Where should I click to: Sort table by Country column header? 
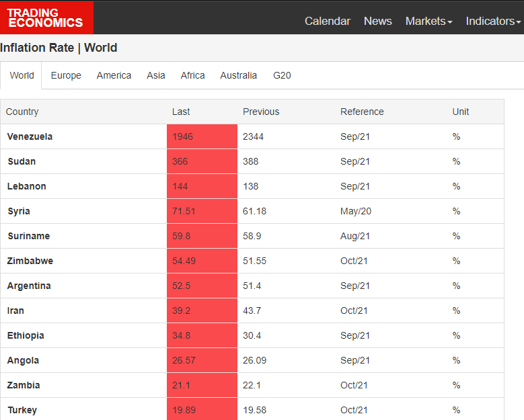[x=22, y=112]
